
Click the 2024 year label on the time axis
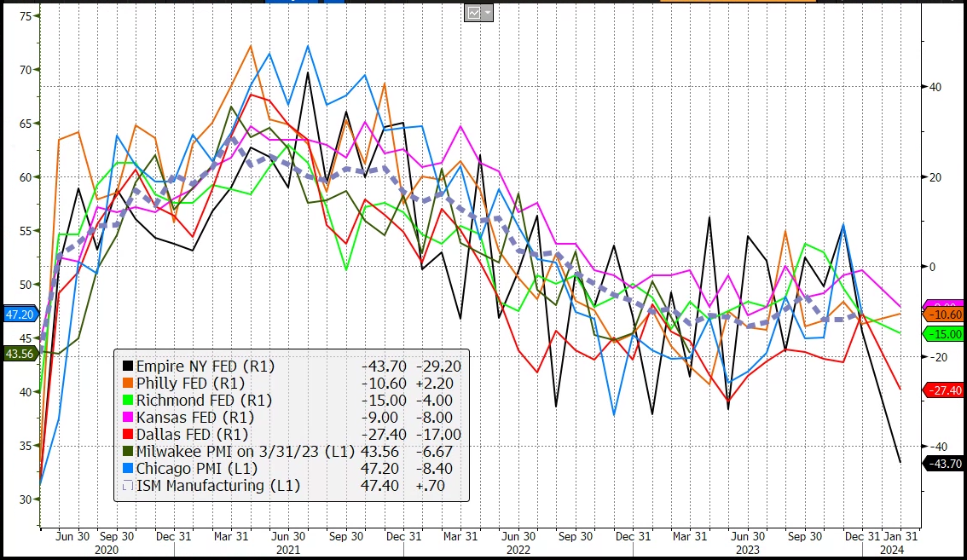click(892, 550)
